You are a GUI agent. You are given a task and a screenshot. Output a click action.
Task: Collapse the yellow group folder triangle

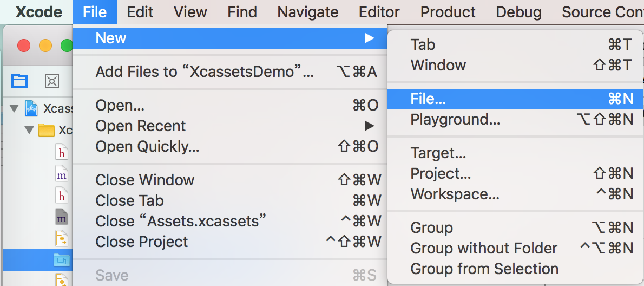pos(29,130)
